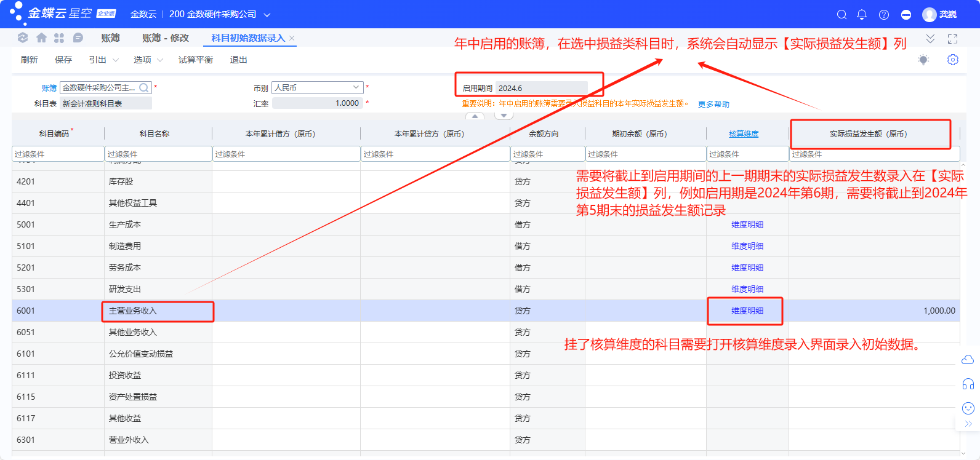The width and height of the screenshot is (980, 460).
Task: Click the settings gear icon
Action: click(x=952, y=60)
